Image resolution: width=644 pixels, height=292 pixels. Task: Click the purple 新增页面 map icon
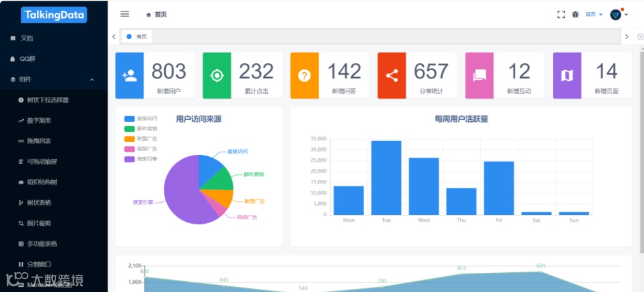tap(567, 76)
